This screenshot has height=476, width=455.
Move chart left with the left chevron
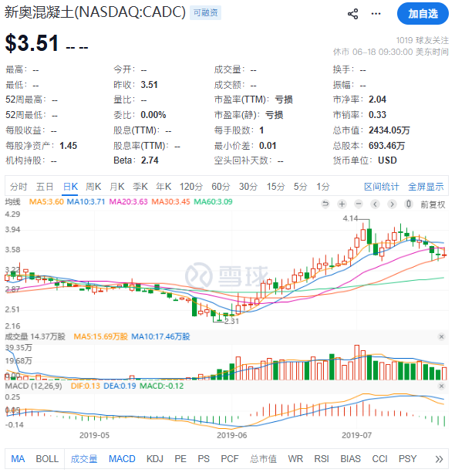tap(375, 204)
